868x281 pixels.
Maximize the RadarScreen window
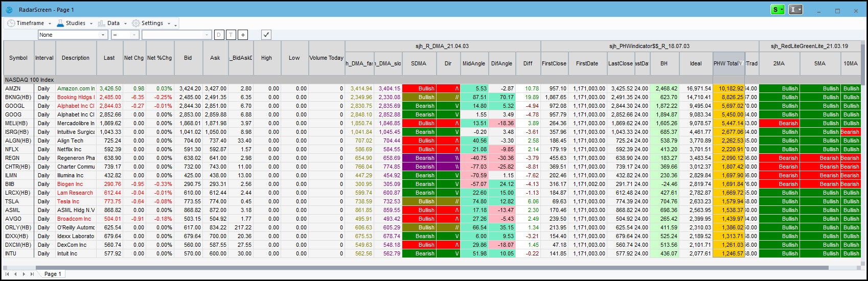pyautogui.click(x=837, y=11)
